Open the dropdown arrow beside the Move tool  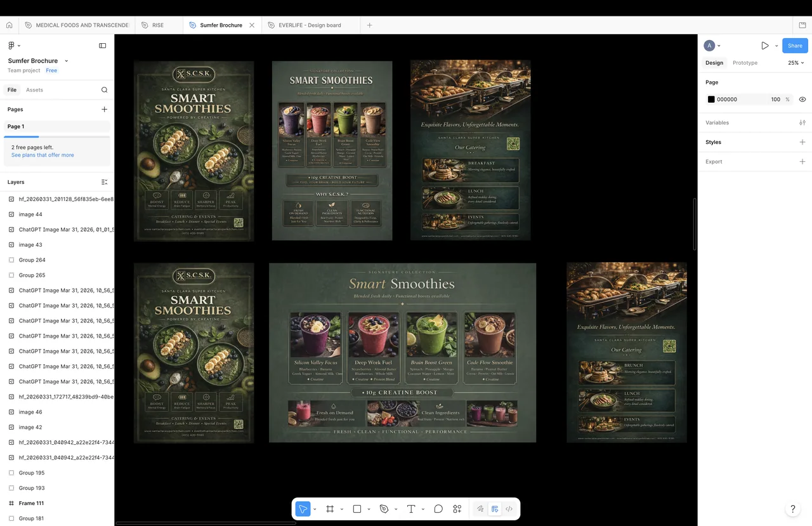[x=315, y=509]
